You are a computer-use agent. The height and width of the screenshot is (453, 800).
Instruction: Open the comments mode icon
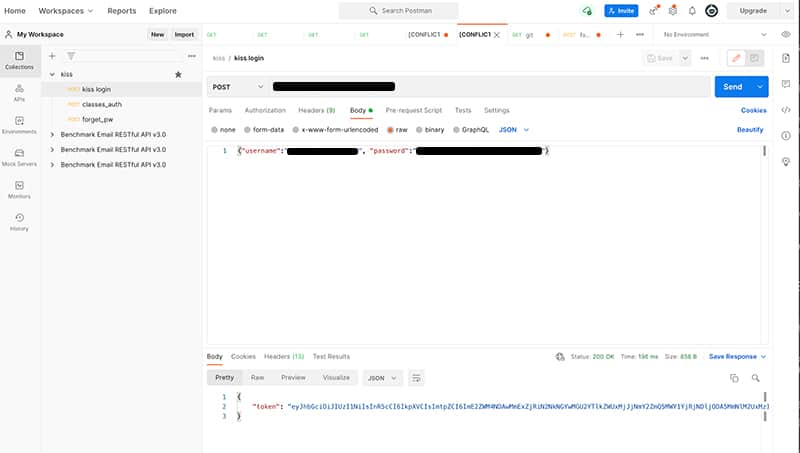point(754,58)
